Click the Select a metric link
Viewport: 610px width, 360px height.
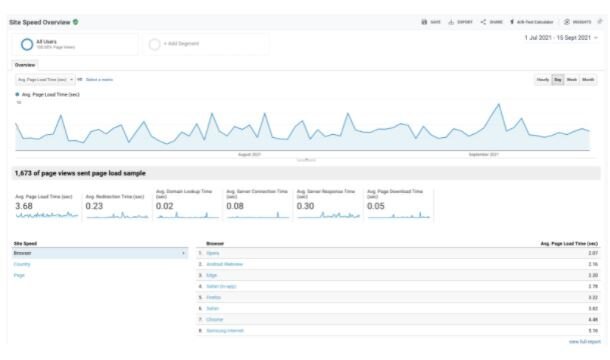99,80
